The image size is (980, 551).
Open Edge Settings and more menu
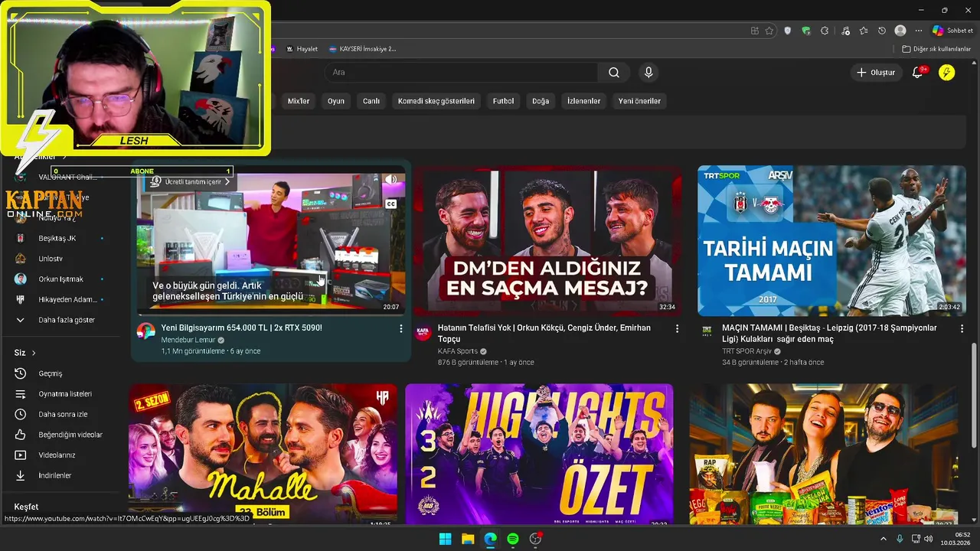pos(919,31)
